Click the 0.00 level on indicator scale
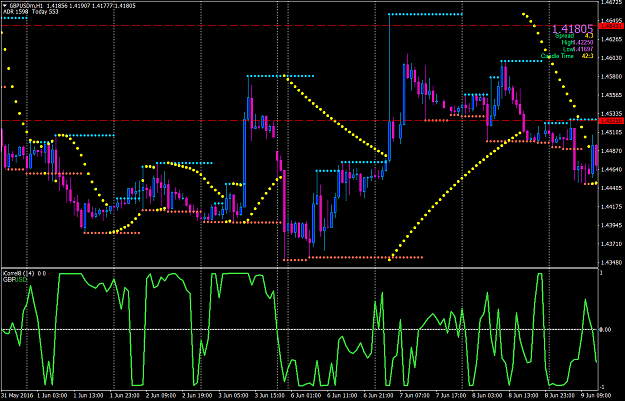Viewport: 625px width, 401px height. [605, 330]
